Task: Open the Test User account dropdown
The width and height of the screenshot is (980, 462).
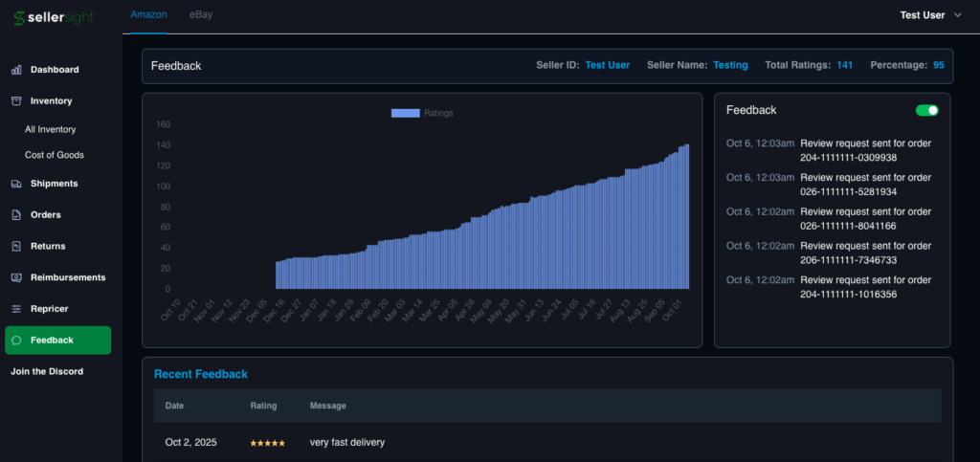Action: tap(930, 15)
